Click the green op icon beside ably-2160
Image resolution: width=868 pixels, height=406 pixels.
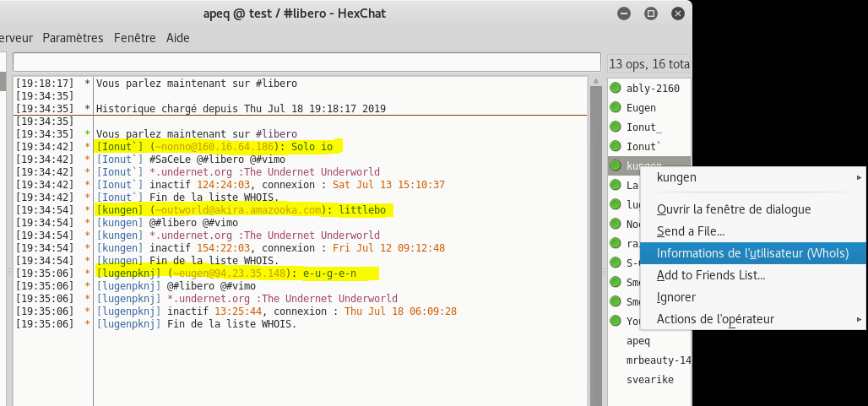coord(615,88)
